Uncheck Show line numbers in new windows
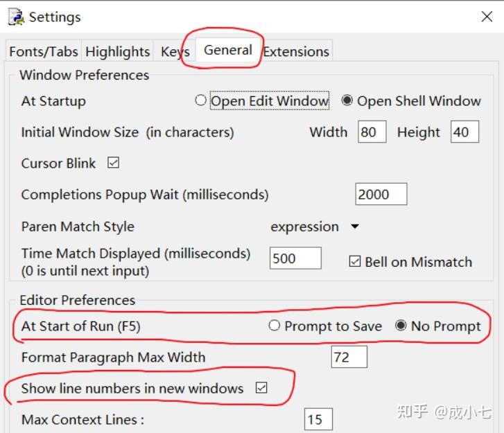504x433 pixels. [261, 388]
